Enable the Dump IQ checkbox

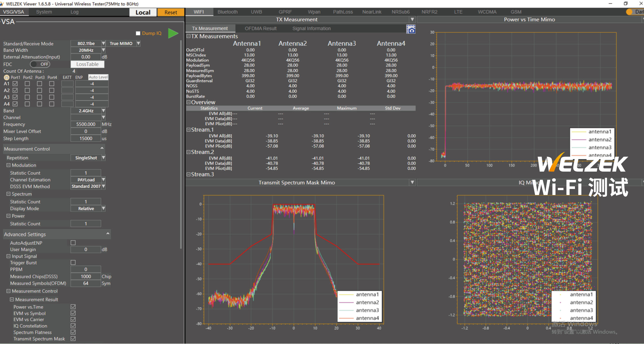[138, 33]
